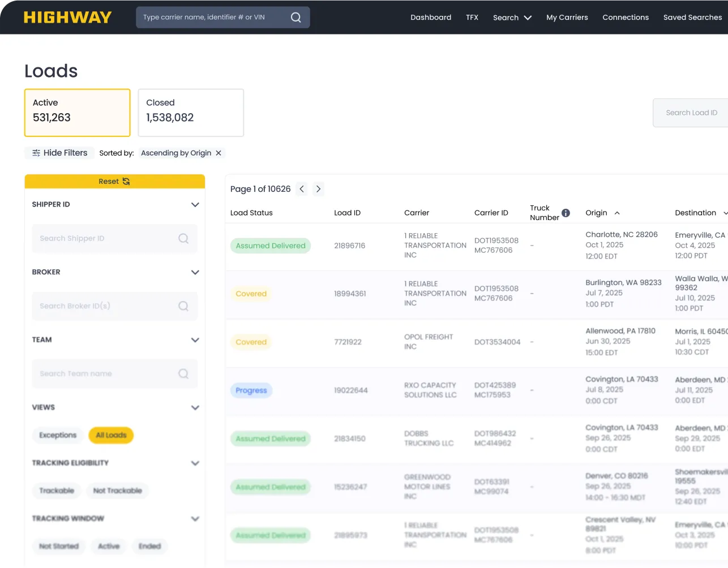Toggle the Ended tracking window chip
Screen dimensions: 728x568
click(149, 546)
